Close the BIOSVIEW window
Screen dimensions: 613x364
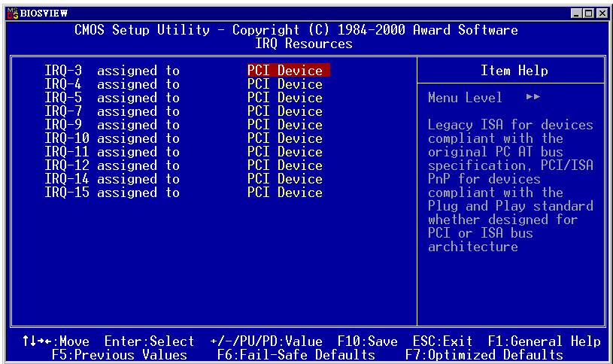point(602,14)
